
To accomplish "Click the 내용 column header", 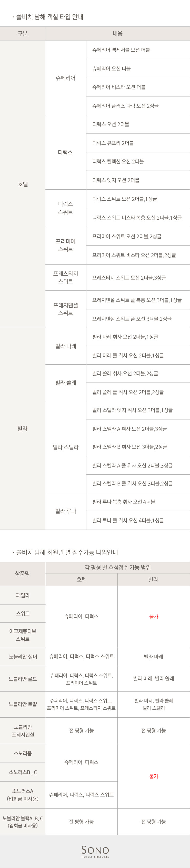I will tap(118, 34).
